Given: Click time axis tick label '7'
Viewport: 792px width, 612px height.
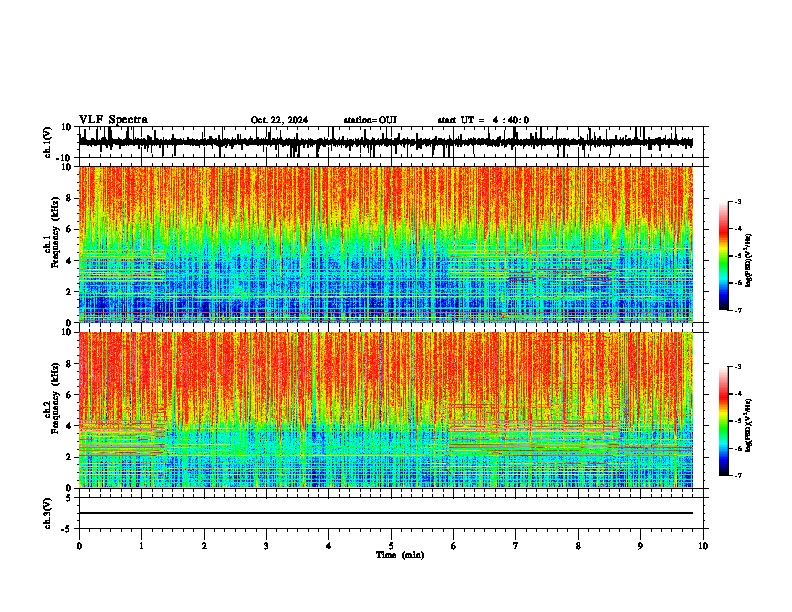Looking at the screenshot, I should coord(516,545).
